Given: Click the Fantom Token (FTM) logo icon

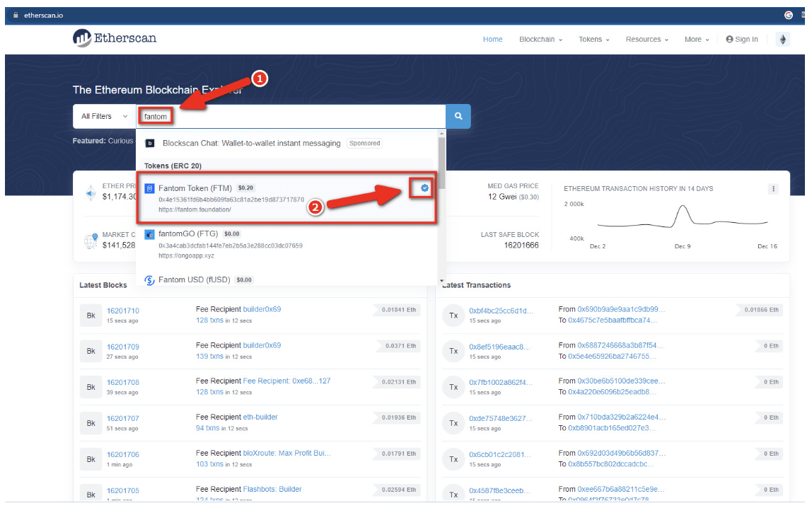Looking at the screenshot, I should click(x=149, y=188).
